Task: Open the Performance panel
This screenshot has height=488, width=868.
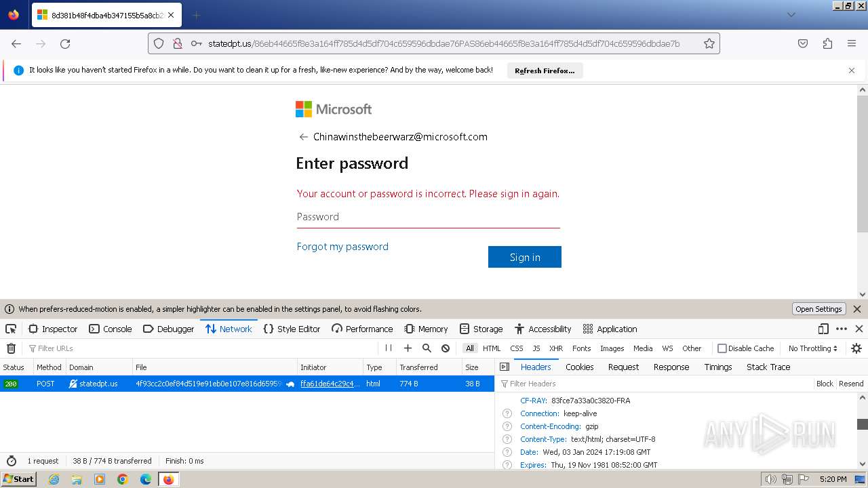Action: (362, 329)
